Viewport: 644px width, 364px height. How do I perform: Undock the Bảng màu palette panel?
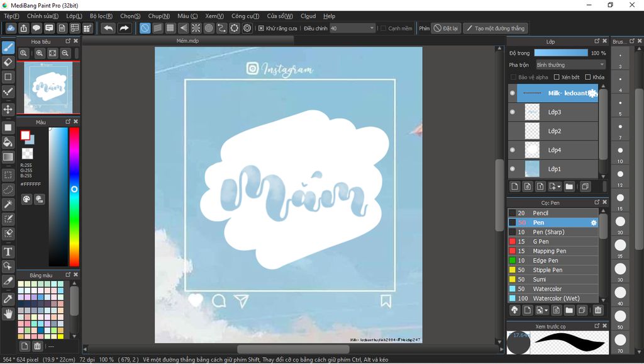pyautogui.click(x=68, y=275)
